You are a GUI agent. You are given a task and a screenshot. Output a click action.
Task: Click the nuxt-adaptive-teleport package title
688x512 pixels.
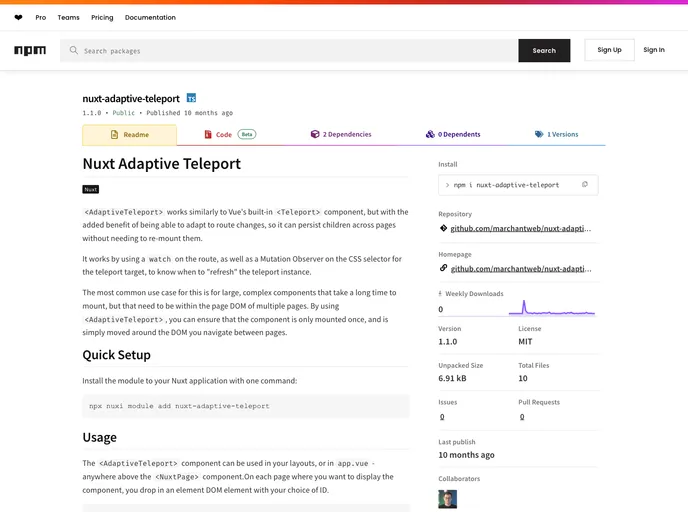coord(131,99)
